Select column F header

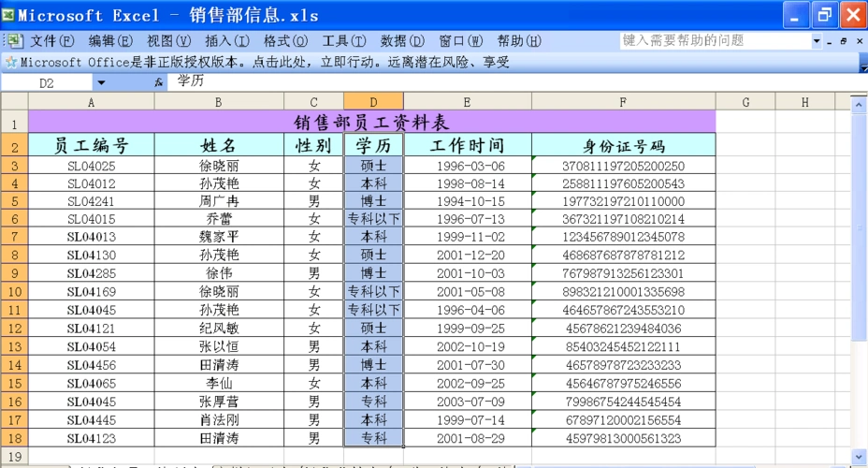pyautogui.click(x=623, y=102)
